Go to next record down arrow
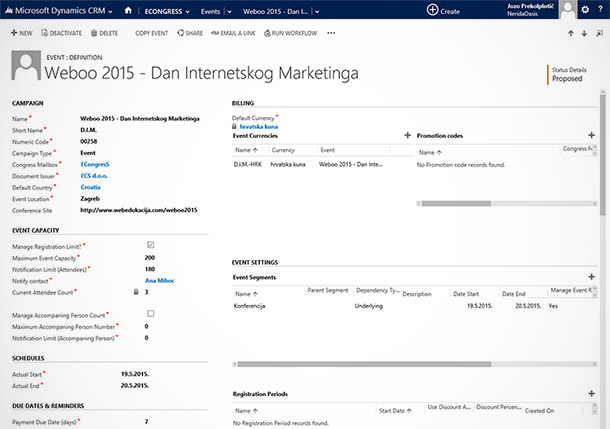 click(x=584, y=33)
